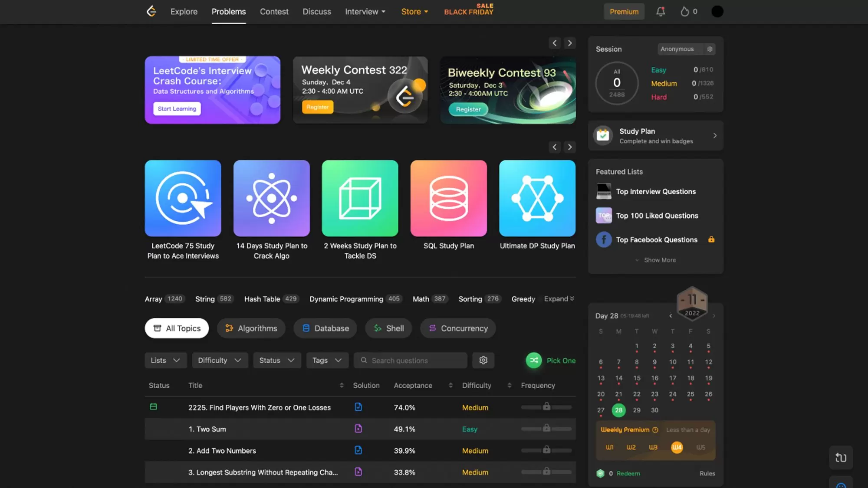Register for Weekly Contest 322
Viewport: 868px width, 488px height.
(x=317, y=107)
